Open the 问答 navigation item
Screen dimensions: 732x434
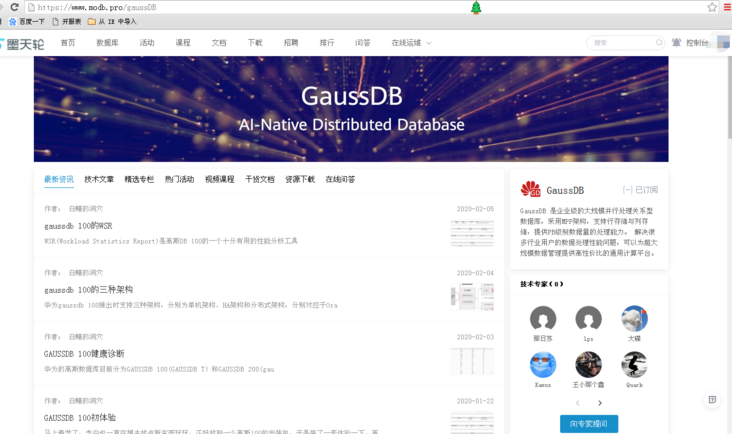pyautogui.click(x=363, y=42)
